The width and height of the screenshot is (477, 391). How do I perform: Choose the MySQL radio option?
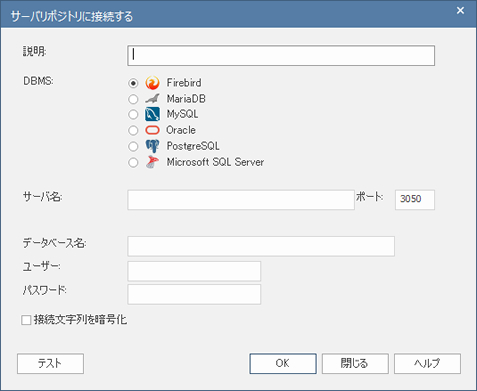133,114
